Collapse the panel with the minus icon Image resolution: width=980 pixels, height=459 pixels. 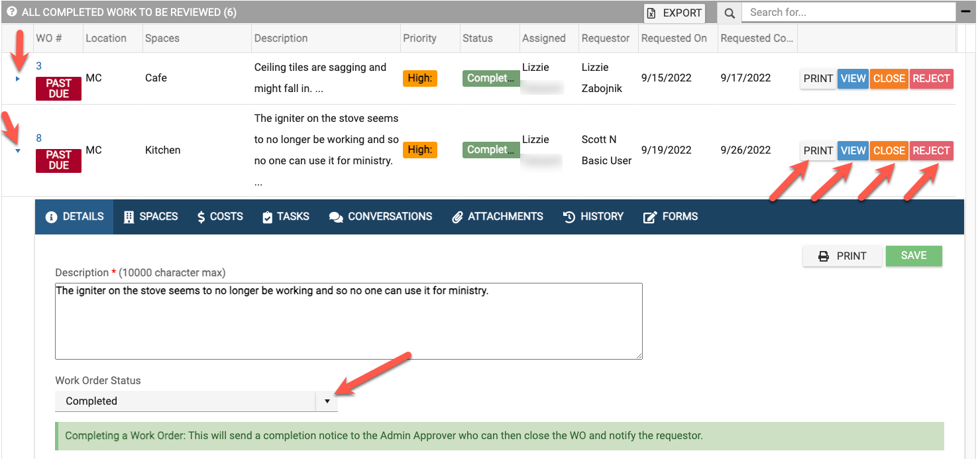965,12
